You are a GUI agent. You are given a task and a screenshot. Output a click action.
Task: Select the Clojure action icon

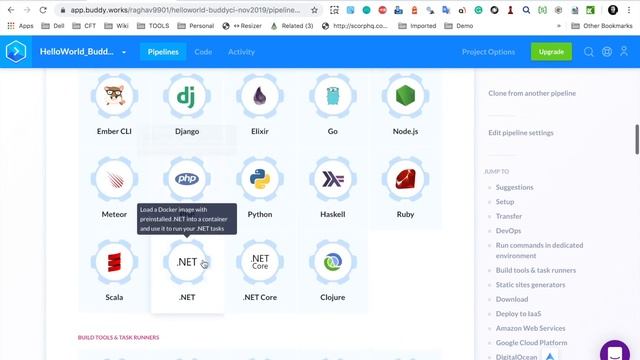(333, 262)
